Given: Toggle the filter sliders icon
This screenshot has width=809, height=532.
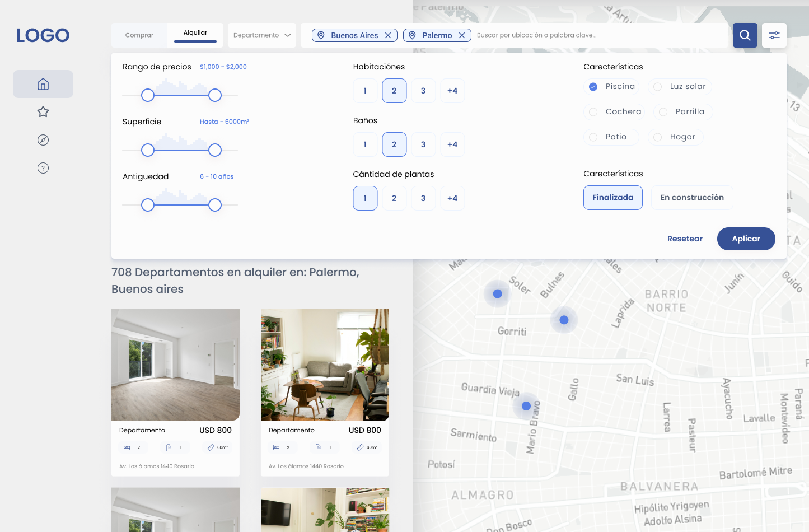Looking at the screenshot, I should [x=774, y=35].
